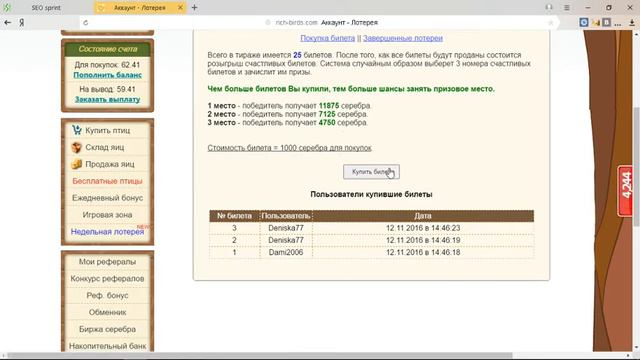Viewport: 640px width, 360px height.
Task: Click date '12.11.2016 в 14:46:19'
Action: [423, 240]
